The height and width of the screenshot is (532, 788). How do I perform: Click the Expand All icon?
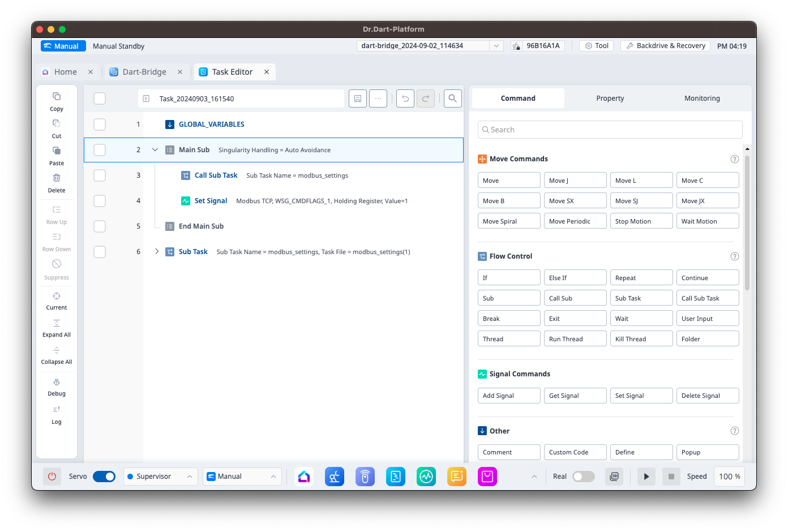point(57,324)
